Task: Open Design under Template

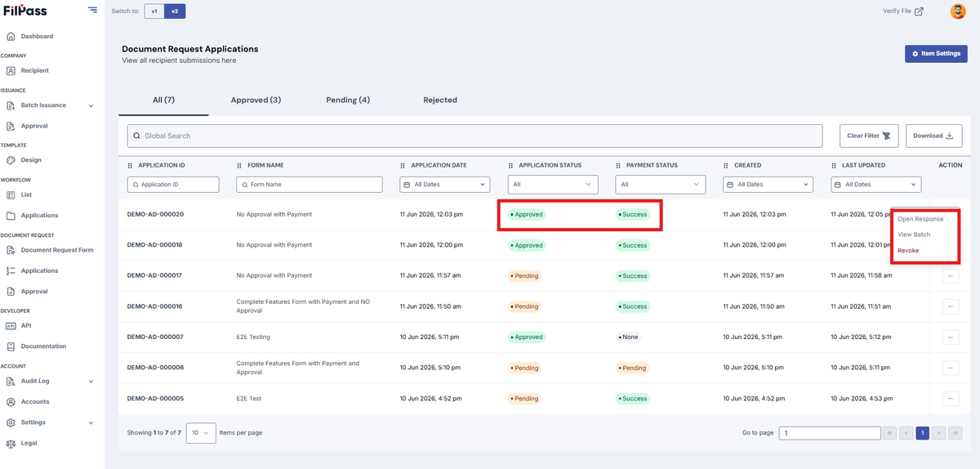Action: click(x=31, y=160)
